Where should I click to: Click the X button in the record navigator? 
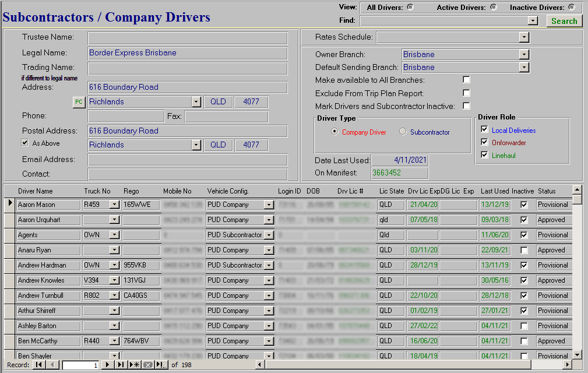click(x=148, y=365)
